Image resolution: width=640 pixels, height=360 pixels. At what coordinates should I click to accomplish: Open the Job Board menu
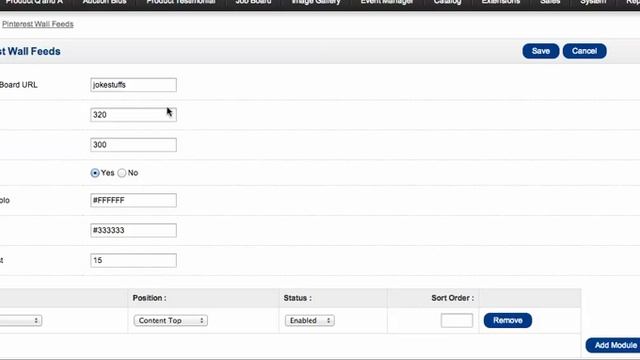click(x=253, y=2)
